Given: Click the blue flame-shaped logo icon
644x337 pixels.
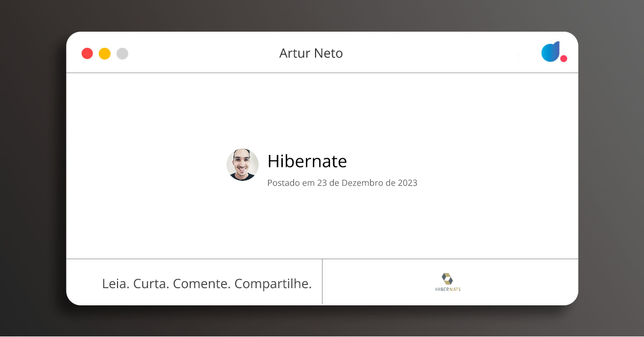Looking at the screenshot, I should tap(550, 52).
